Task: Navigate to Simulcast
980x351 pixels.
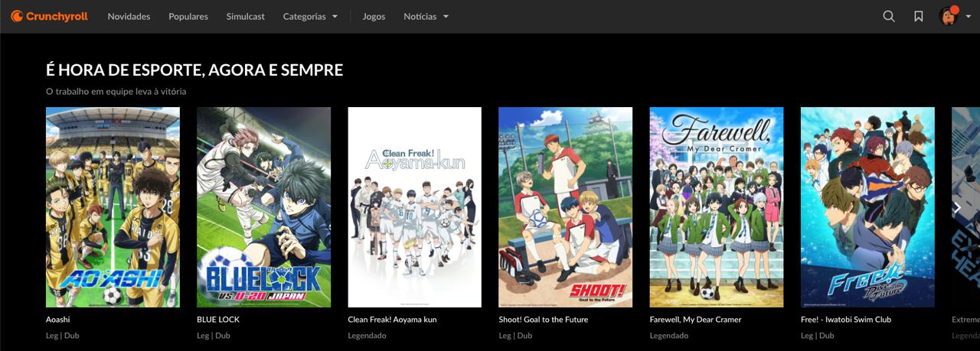Action: pos(245,16)
